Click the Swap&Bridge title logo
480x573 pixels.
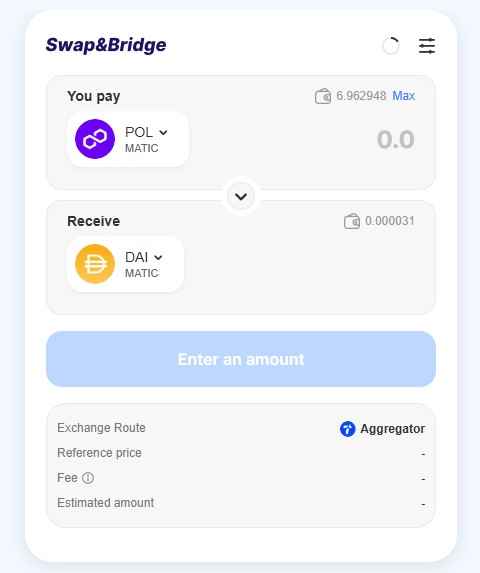[x=106, y=45]
